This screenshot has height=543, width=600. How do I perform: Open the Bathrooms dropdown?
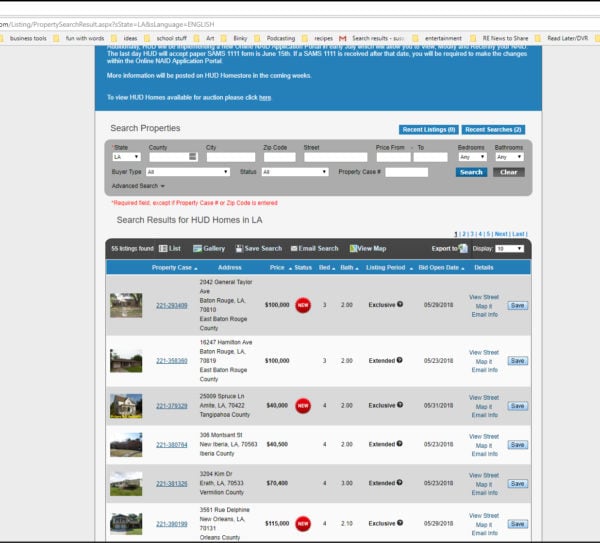coord(510,157)
